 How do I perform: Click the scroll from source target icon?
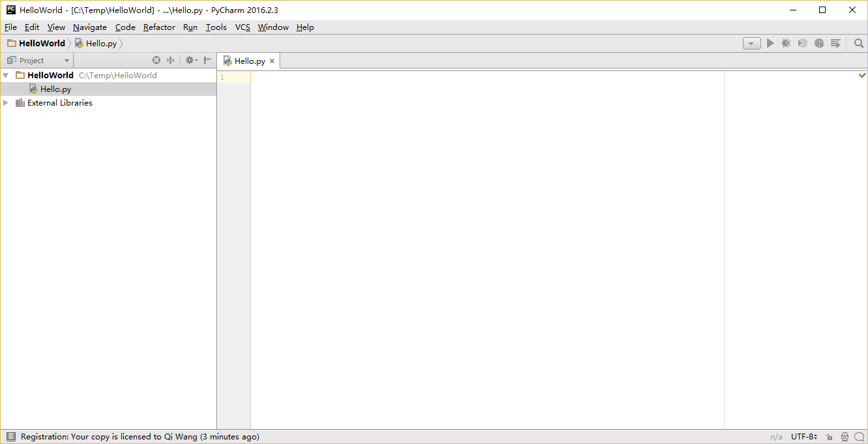[x=156, y=60]
